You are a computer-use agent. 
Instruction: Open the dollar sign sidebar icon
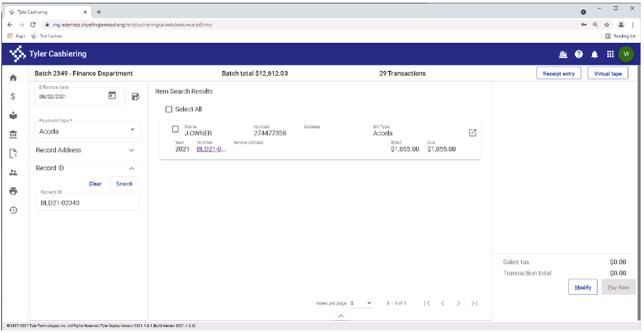click(x=13, y=96)
